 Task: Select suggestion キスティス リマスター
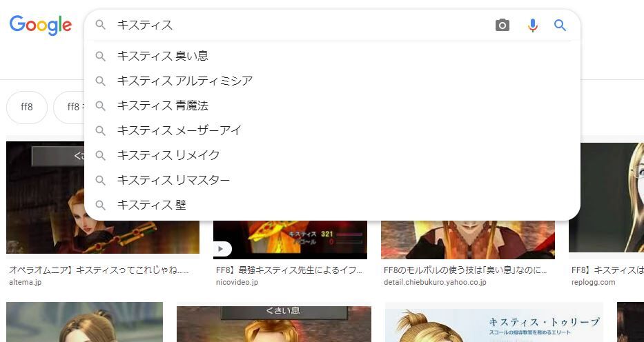coord(332,180)
